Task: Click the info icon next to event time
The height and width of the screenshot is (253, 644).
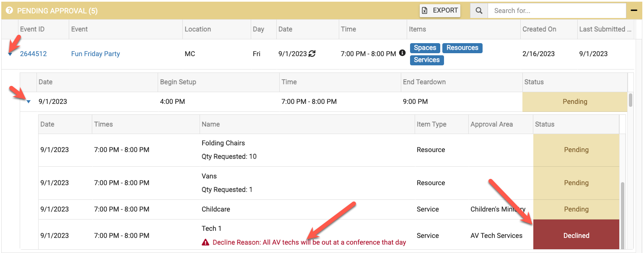Action: (x=402, y=53)
